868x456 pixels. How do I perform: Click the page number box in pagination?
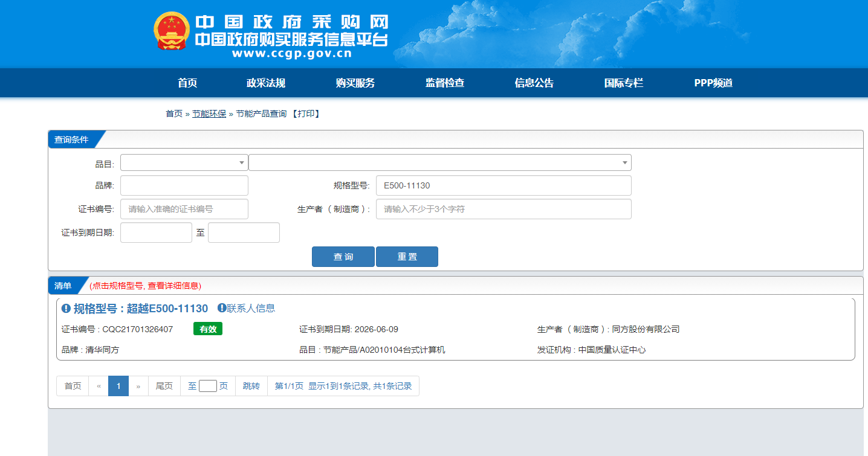[208, 386]
